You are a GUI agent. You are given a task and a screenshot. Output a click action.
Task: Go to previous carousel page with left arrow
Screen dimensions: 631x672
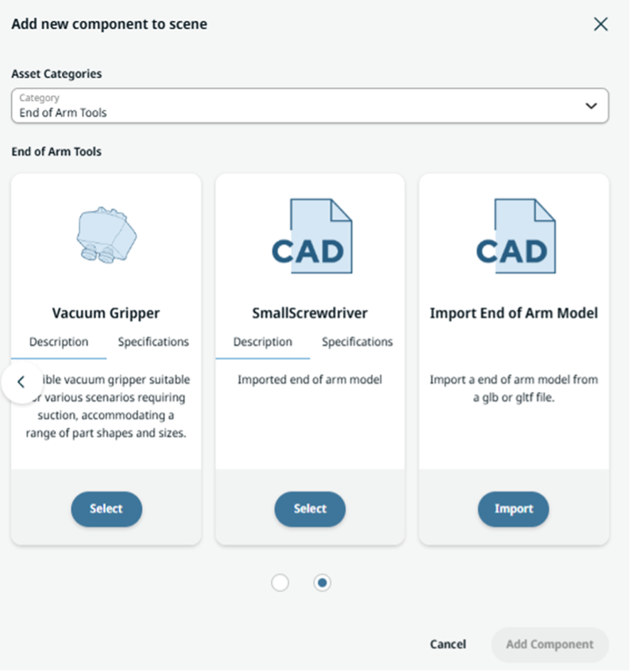21,382
